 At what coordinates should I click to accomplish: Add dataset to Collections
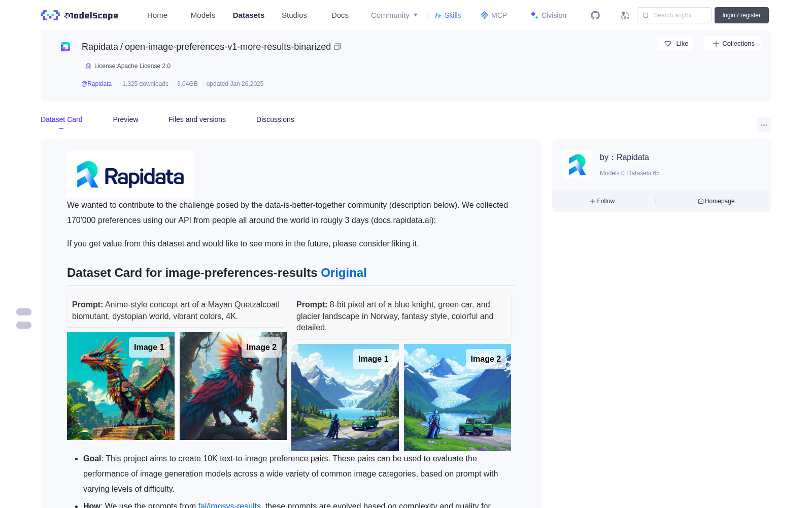(733, 44)
